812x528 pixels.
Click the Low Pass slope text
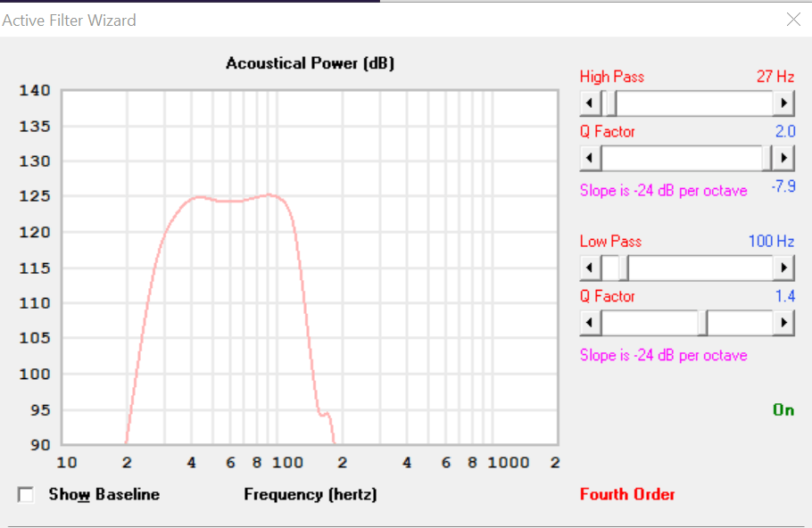663,355
